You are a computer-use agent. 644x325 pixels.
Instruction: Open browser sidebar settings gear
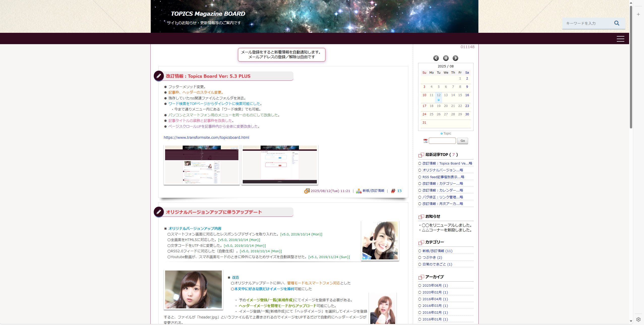pos(638,319)
